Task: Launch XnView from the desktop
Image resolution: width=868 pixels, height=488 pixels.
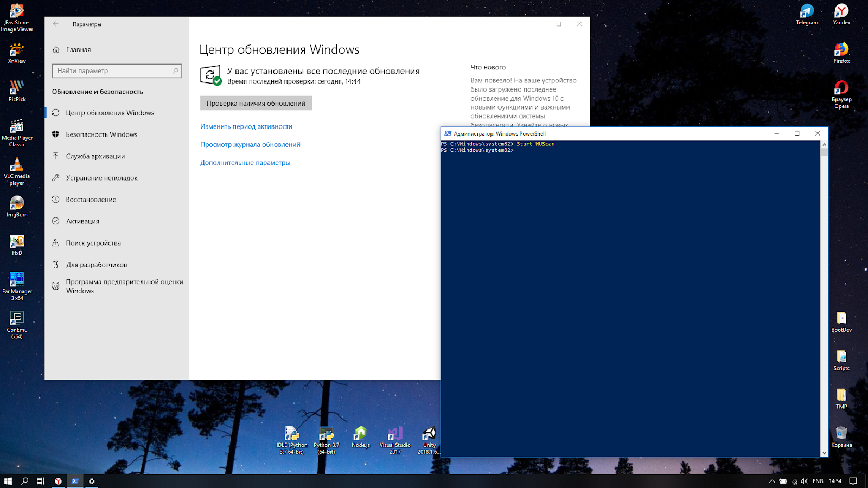Action: pyautogui.click(x=17, y=53)
